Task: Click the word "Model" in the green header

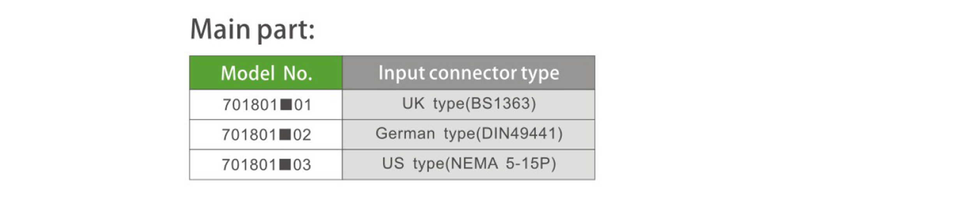Action: click(x=248, y=73)
